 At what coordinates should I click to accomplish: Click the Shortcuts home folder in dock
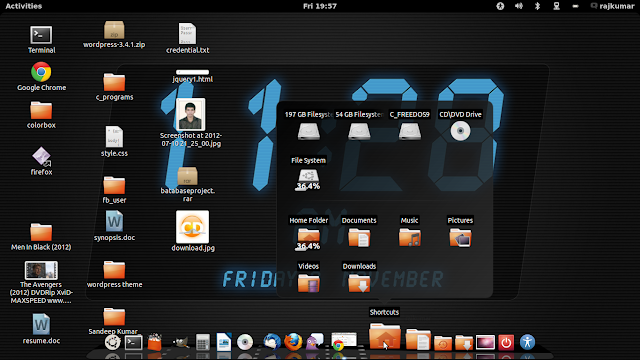click(x=385, y=336)
